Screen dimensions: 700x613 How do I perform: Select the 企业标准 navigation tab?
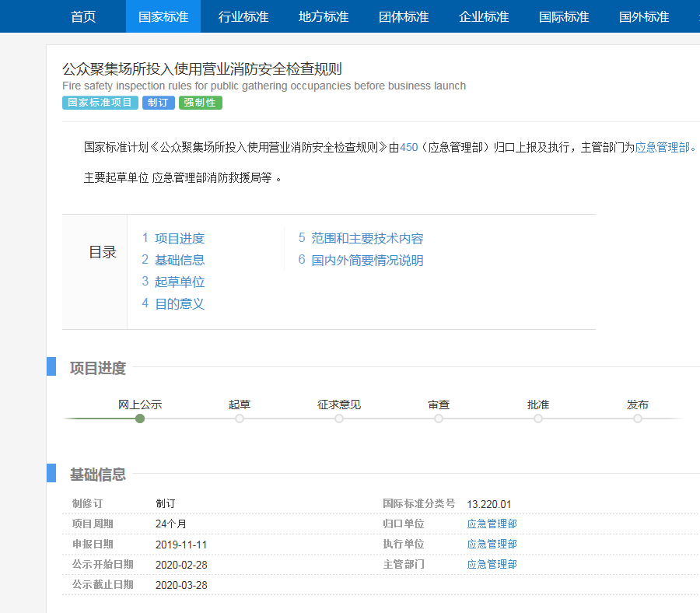tap(484, 16)
